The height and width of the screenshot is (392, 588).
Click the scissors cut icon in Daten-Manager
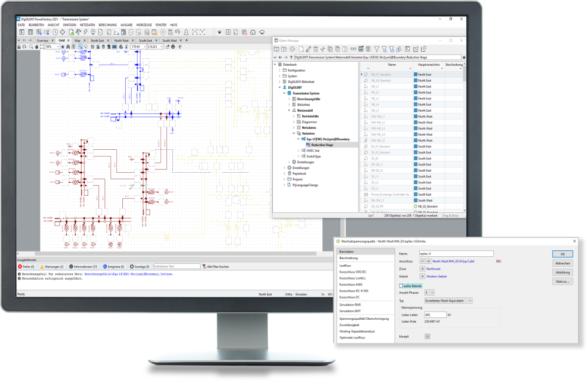(322, 49)
